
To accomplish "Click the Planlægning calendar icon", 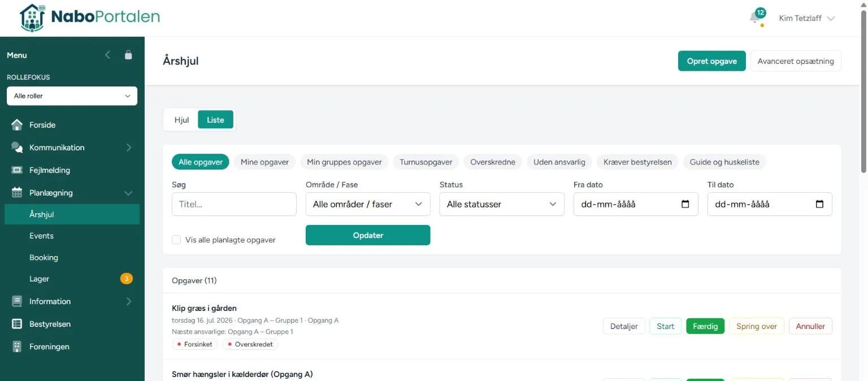I will [x=17, y=193].
